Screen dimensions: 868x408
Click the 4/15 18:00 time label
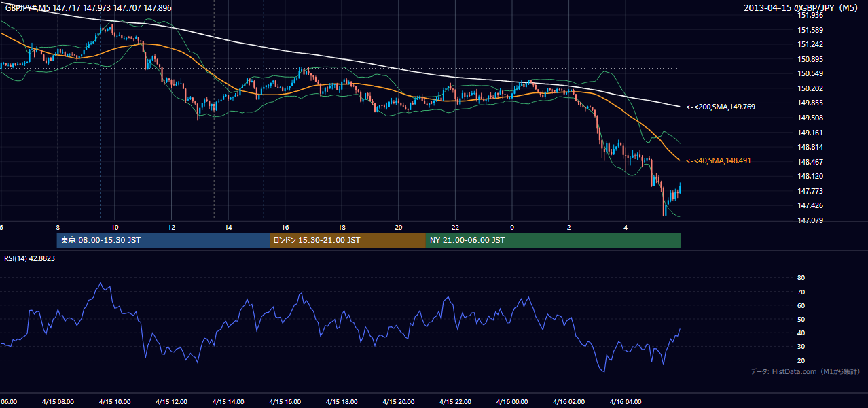pos(342,402)
